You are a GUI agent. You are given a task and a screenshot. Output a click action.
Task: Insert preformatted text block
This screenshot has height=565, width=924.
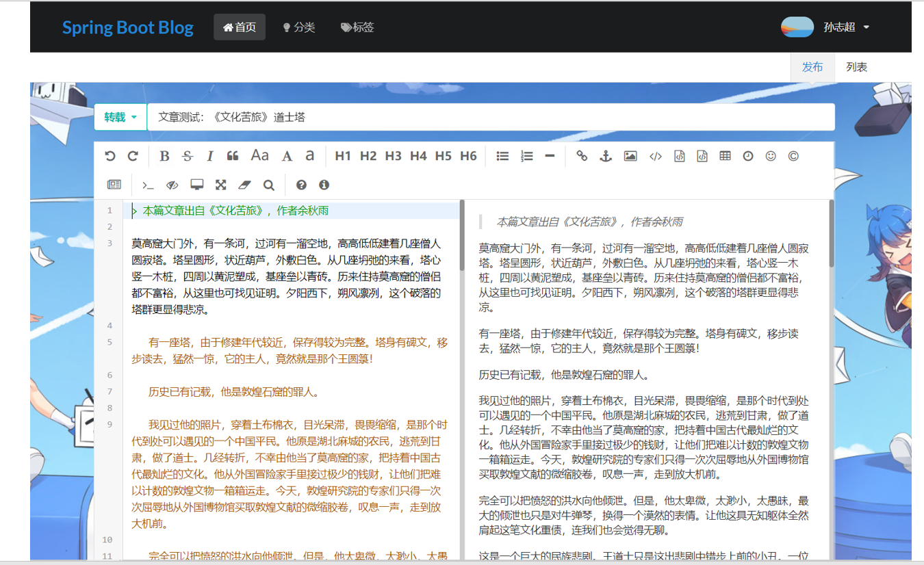[x=680, y=156]
